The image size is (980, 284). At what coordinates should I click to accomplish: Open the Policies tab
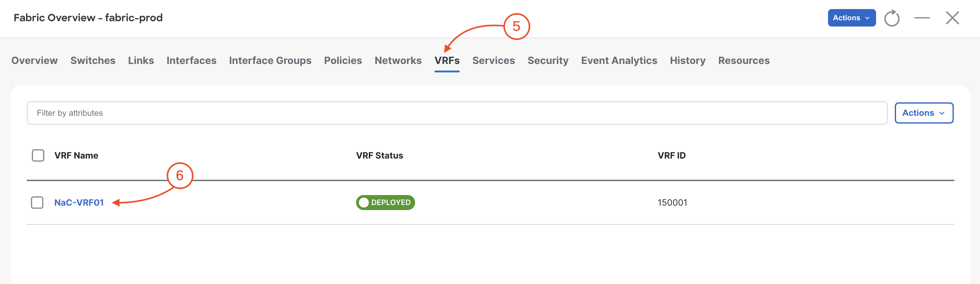343,61
